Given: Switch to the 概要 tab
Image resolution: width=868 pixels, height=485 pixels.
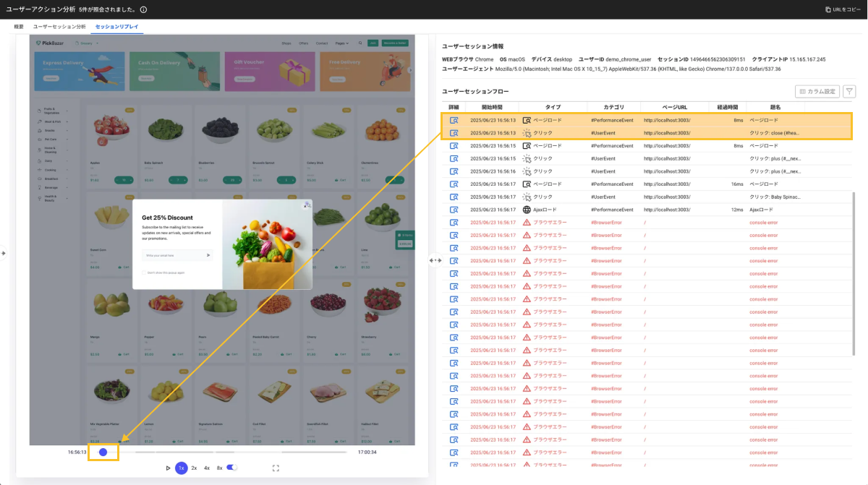Looking at the screenshot, I should pyautogui.click(x=19, y=27).
